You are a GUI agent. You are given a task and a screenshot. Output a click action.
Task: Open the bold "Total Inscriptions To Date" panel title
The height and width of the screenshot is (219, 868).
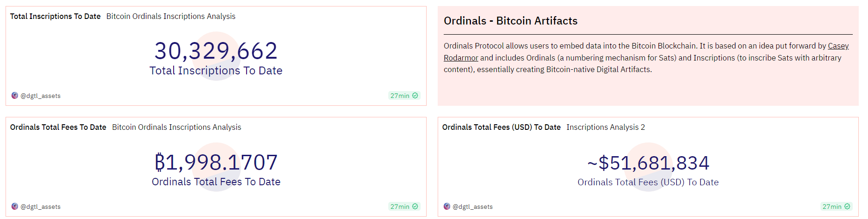(x=55, y=17)
